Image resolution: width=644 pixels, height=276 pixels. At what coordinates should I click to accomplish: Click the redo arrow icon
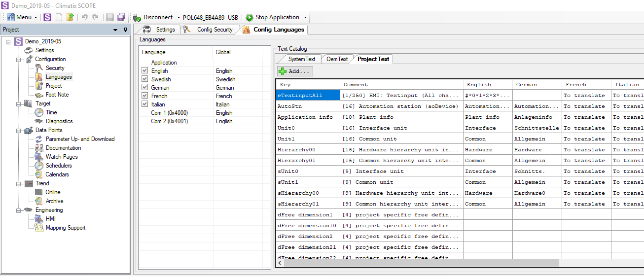(96, 17)
